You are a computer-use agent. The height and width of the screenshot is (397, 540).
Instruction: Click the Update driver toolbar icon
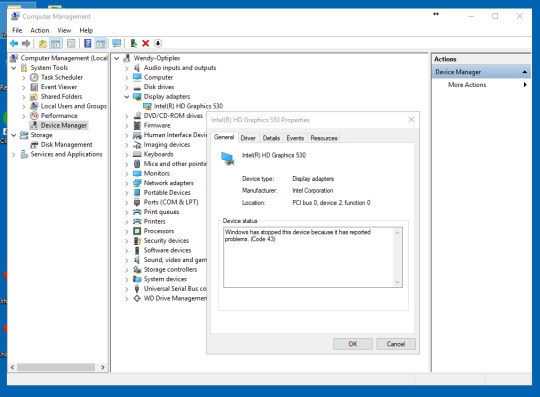coord(134,43)
